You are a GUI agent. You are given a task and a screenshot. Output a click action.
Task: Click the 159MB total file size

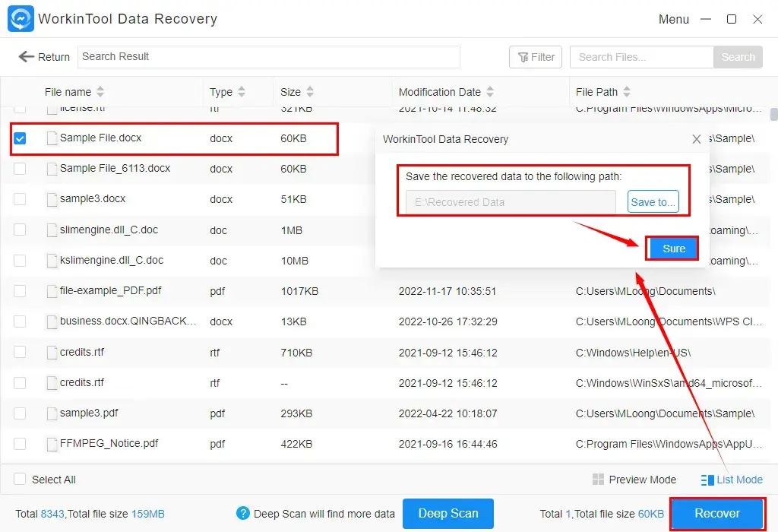coord(148,514)
